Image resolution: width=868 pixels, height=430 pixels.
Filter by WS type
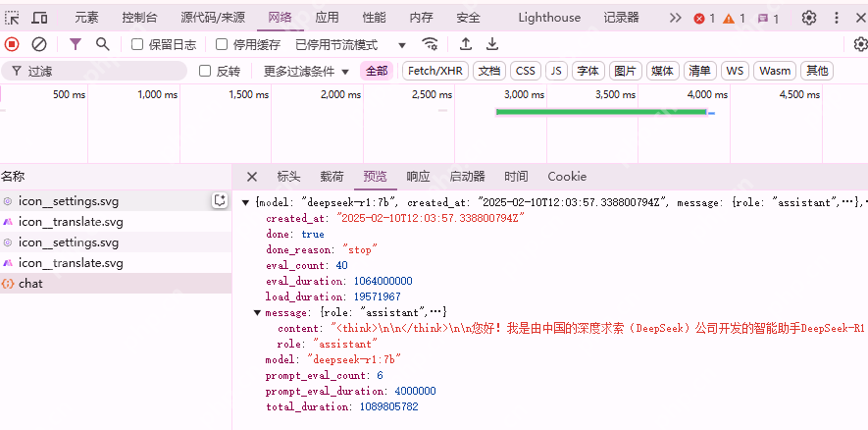click(735, 71)
